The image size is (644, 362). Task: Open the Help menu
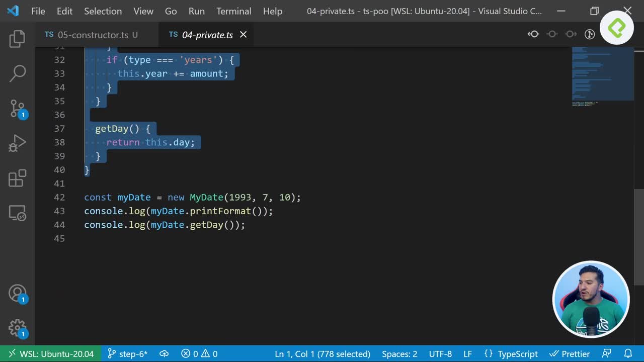273,11
